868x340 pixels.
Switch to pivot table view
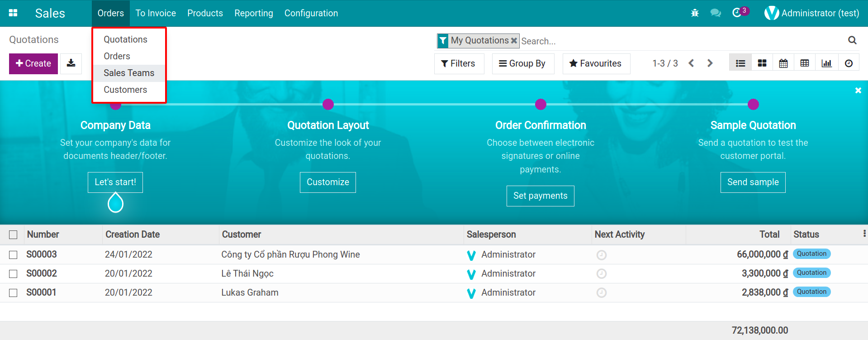805,63
